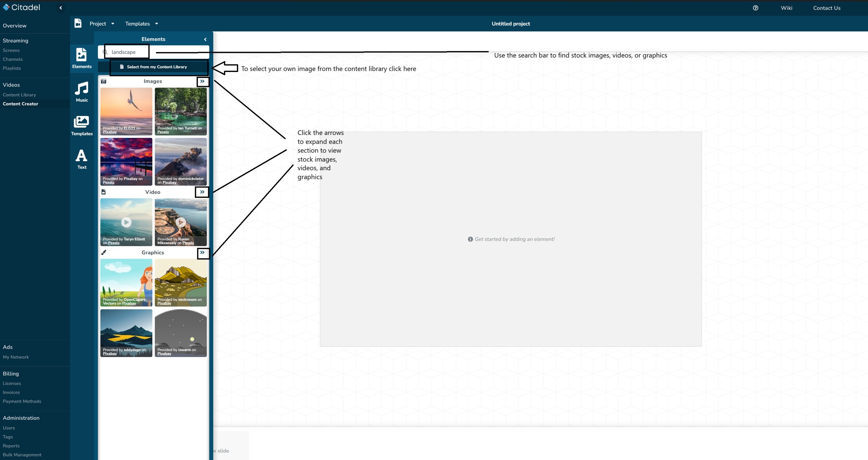
Task: Select Content Creator in sidebar
Action: pos(21,104)
